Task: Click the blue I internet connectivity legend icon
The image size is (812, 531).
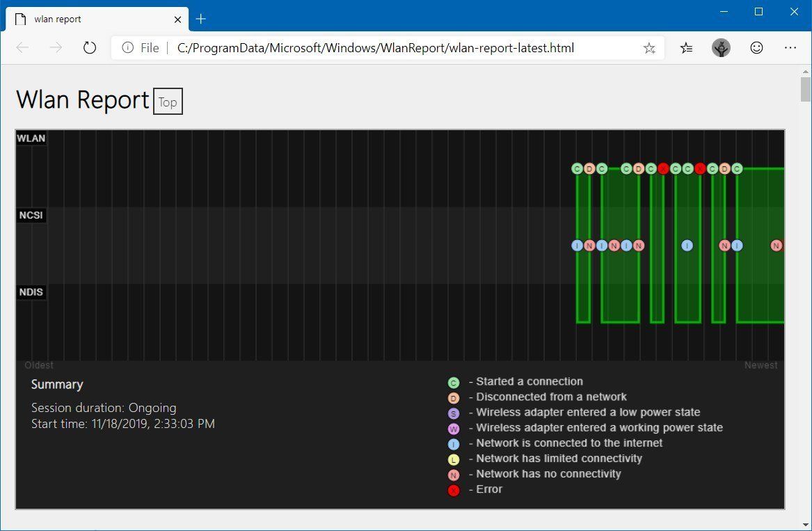Action: click(454, 443)
